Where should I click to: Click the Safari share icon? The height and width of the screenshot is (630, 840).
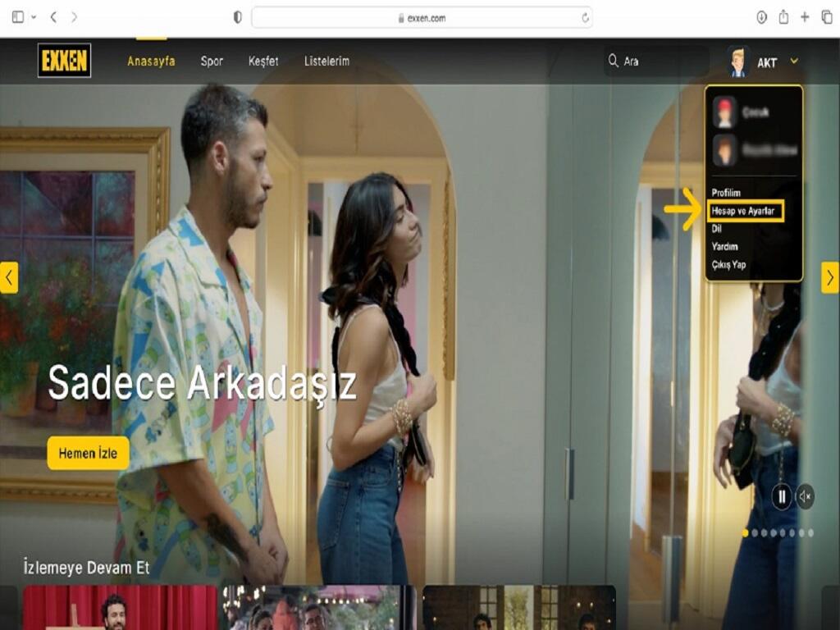coord(783,17)
